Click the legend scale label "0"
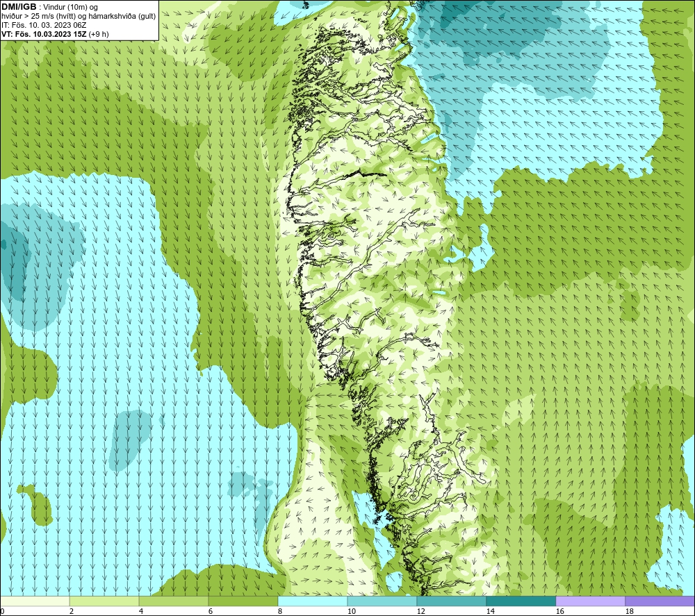 [x=2, y=612]
